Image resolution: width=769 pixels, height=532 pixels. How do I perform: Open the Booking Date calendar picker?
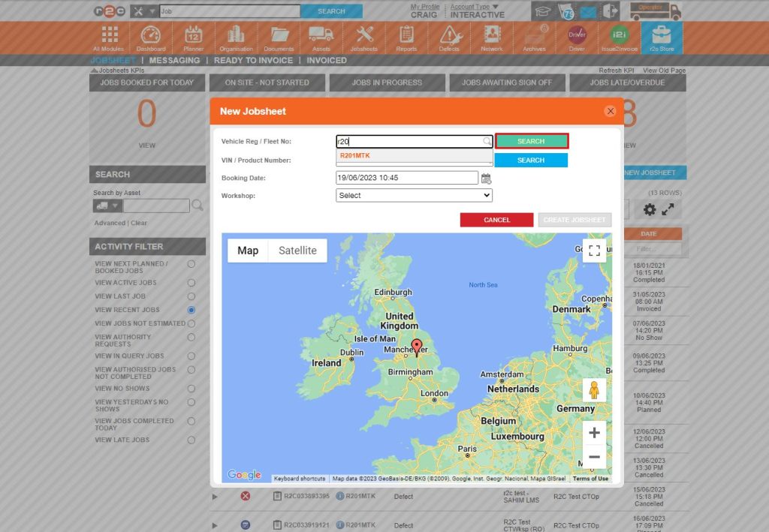[x=486, y=177]
